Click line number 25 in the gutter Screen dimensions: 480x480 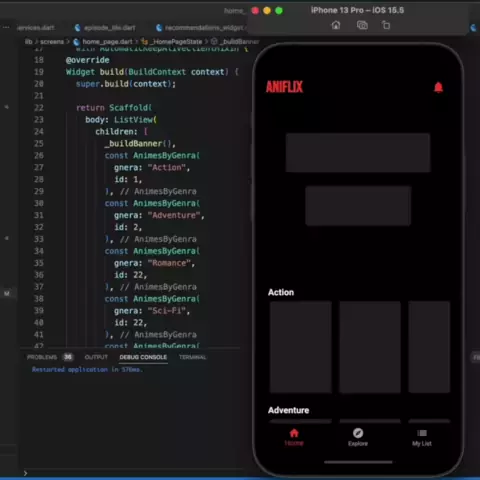click(39, 144)
